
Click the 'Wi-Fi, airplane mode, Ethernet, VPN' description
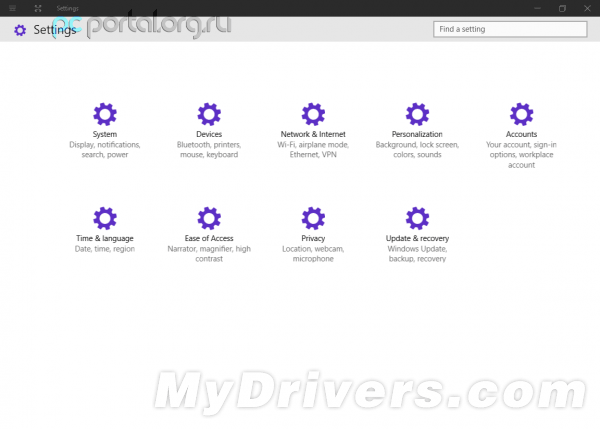click(313, 150)
